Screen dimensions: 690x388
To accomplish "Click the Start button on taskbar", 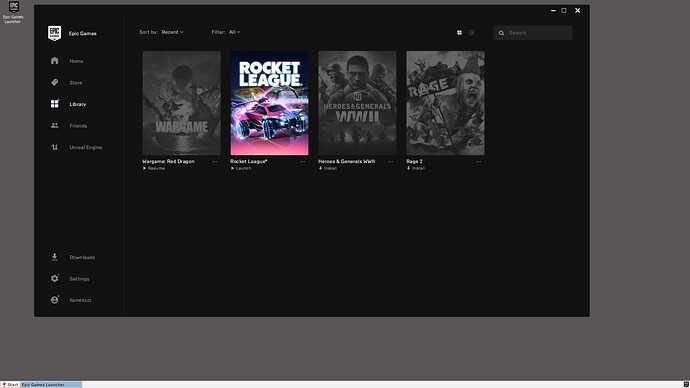I will click(x=10, y=384).
